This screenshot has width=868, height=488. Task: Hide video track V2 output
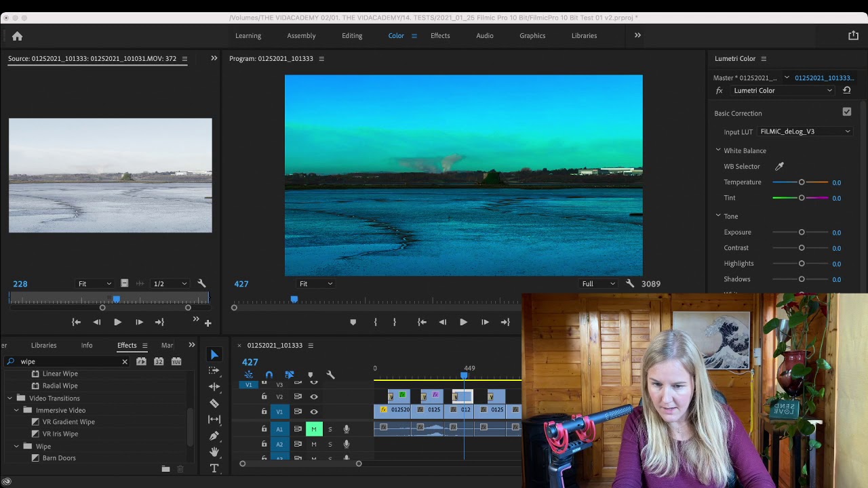314,396
